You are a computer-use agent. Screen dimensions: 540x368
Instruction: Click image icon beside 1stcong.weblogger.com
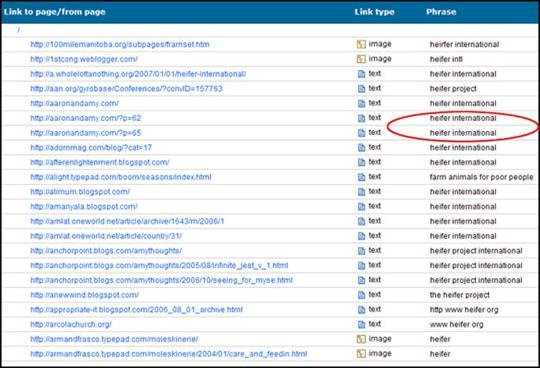(x=361, y=59)
